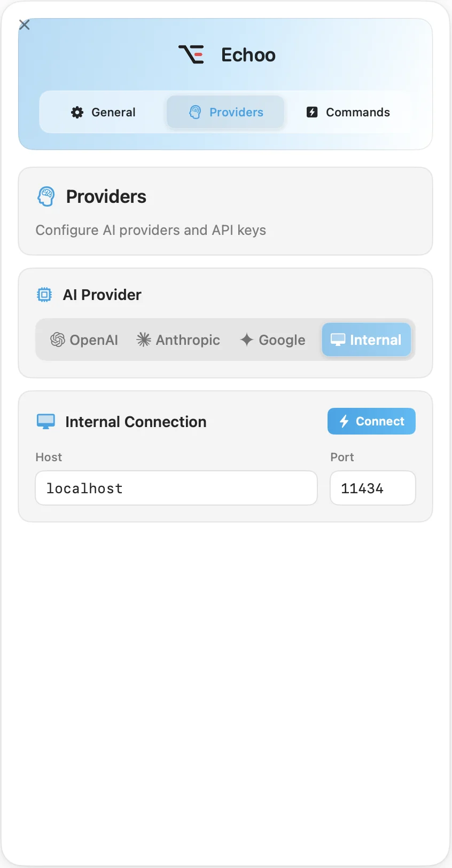Switch to the General tab

pyautogui.click(x=103, y=112)
